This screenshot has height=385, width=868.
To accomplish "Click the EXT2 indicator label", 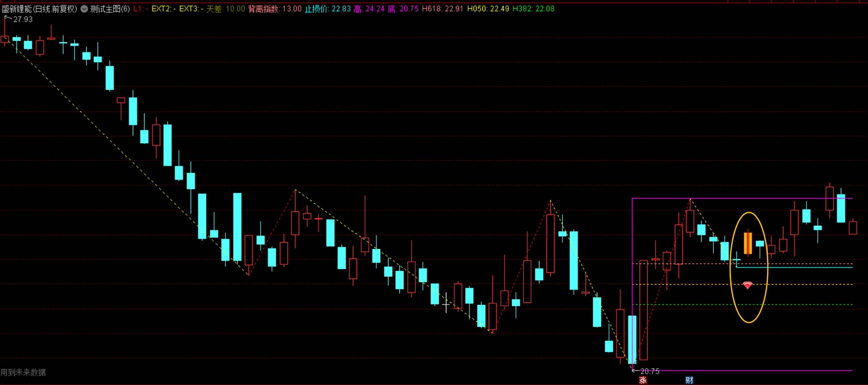I will tap(163, 9).
